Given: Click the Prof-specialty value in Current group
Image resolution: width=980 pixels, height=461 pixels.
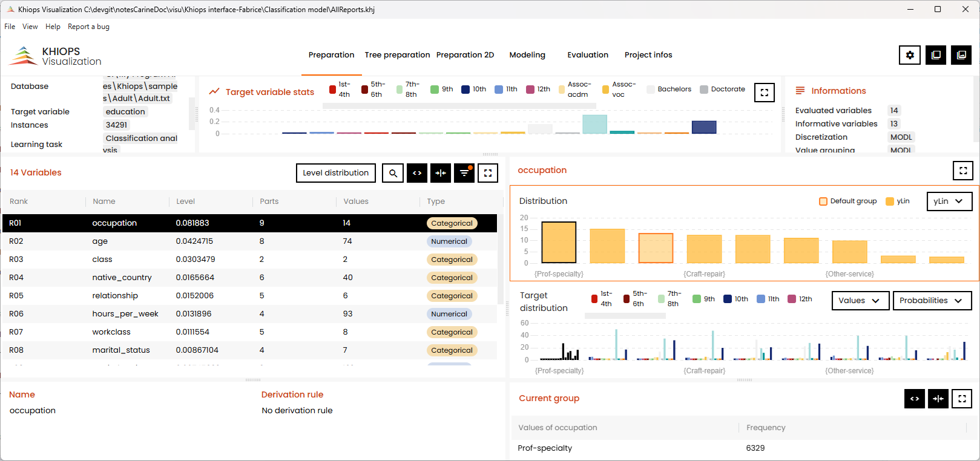Looking at the screenshot, I should (x=545, y=448).
